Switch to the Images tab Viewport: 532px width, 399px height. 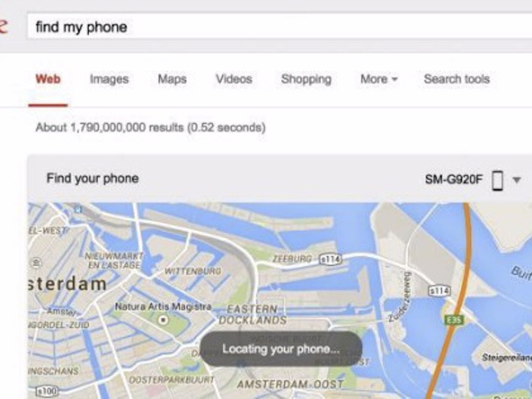[x=109, y=79]
